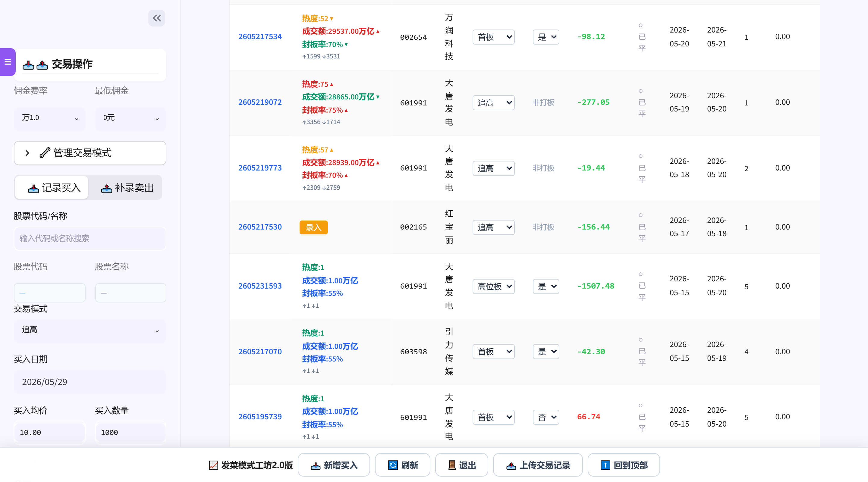Select the 买入日期 2026/05/29 field
This screenshot has width=868, height=482.
(x=90, y=382)
